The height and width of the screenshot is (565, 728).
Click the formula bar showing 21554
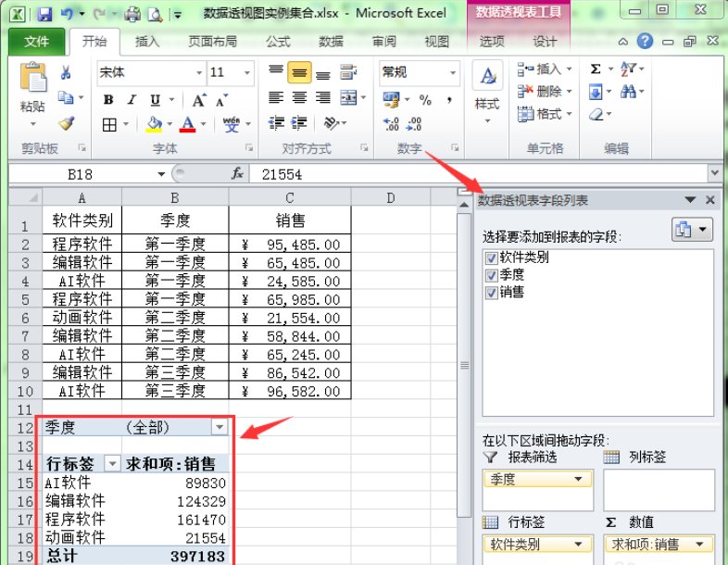(478, 174)
